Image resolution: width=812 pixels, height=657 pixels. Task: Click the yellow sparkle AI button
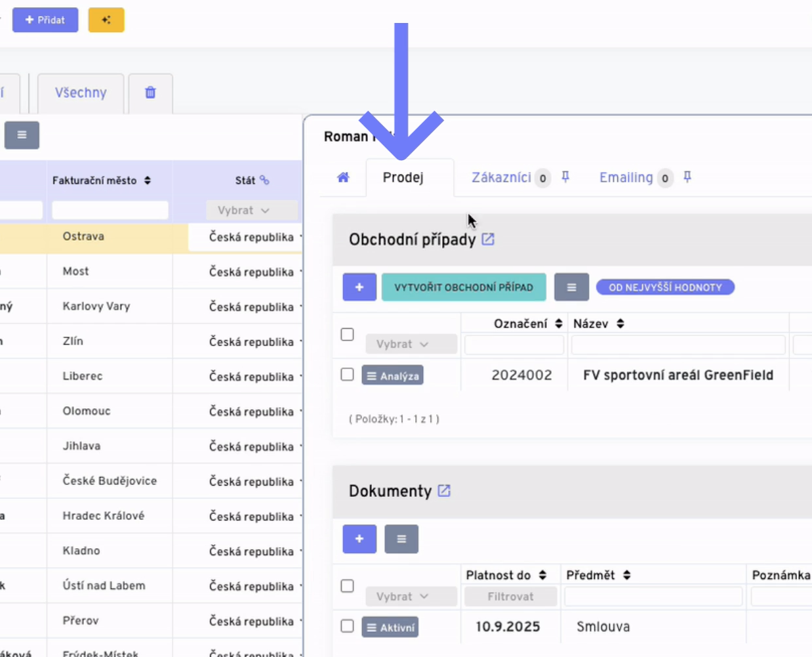106,20
